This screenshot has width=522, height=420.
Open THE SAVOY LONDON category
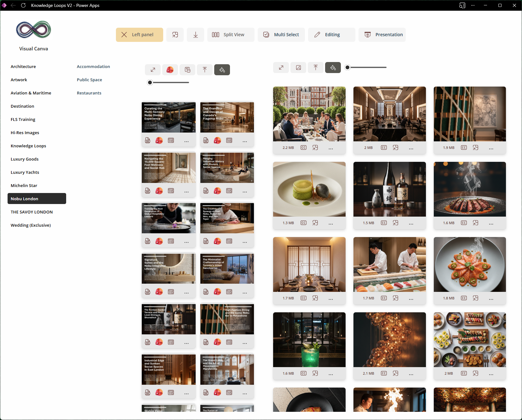pyautogui.click(x=32, y=212)
